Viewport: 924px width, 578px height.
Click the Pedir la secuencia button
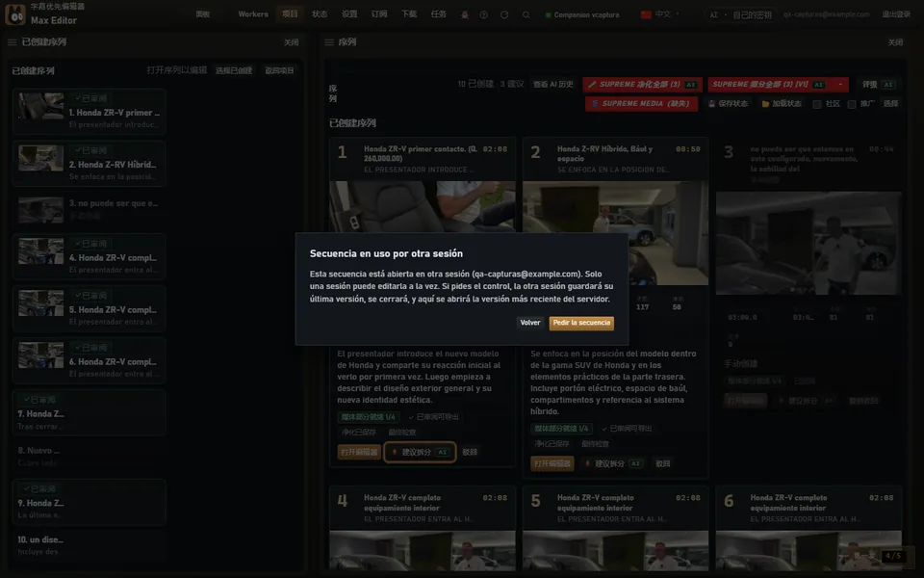[x=581, y=323]
